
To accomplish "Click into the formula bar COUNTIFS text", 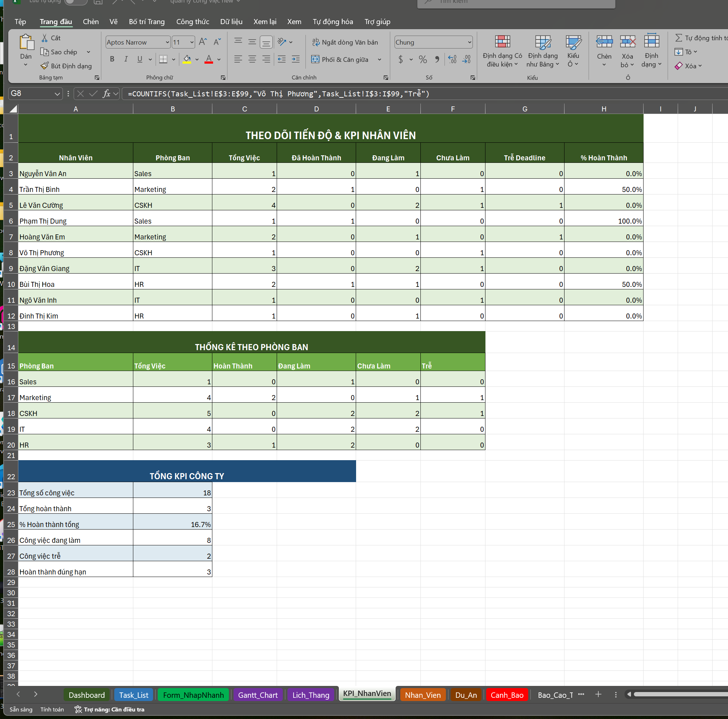I will 278,93.
